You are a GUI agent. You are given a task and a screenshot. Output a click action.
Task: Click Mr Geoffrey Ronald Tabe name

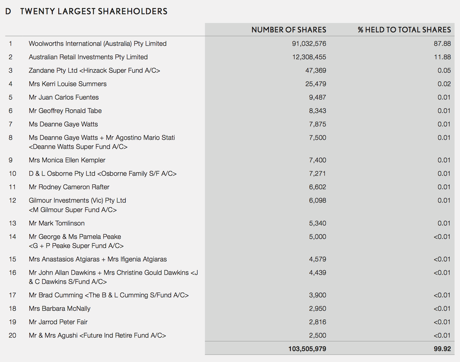65,111
